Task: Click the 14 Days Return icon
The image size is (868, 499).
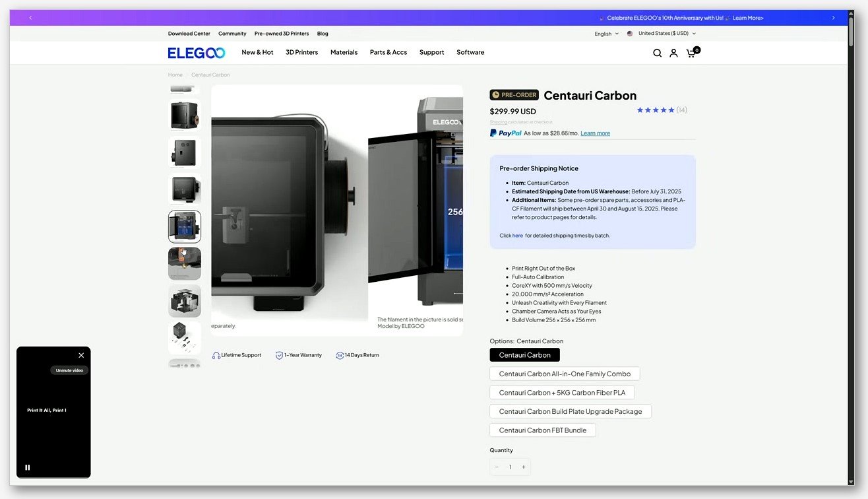Action: coord(340,355)
